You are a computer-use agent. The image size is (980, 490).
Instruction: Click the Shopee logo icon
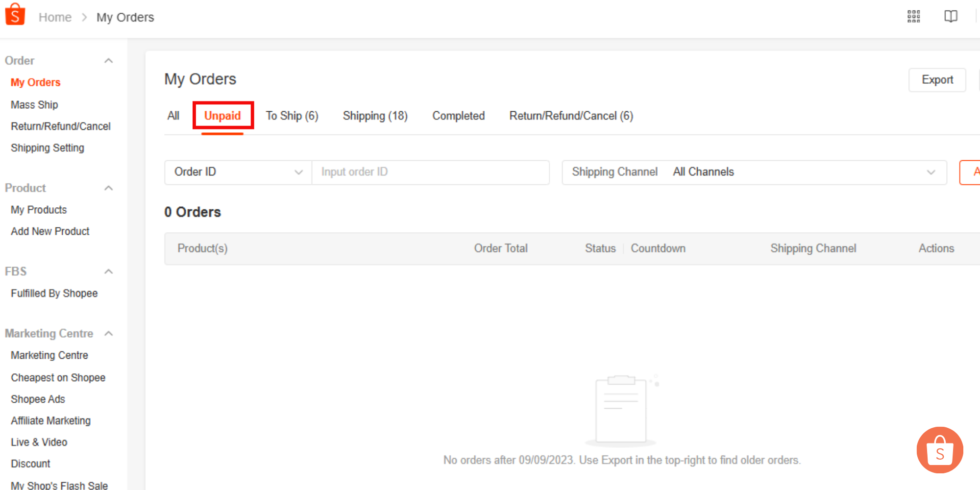pos(14,14)
